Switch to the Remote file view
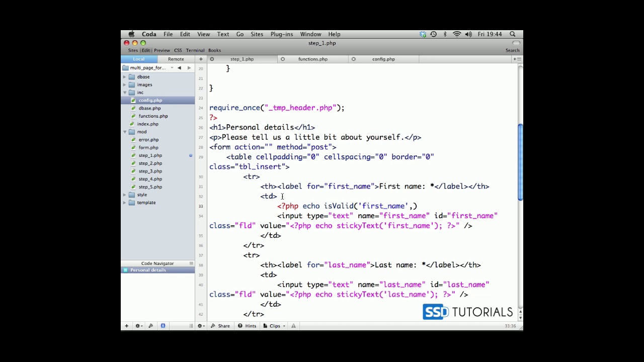 pos(176,59)
